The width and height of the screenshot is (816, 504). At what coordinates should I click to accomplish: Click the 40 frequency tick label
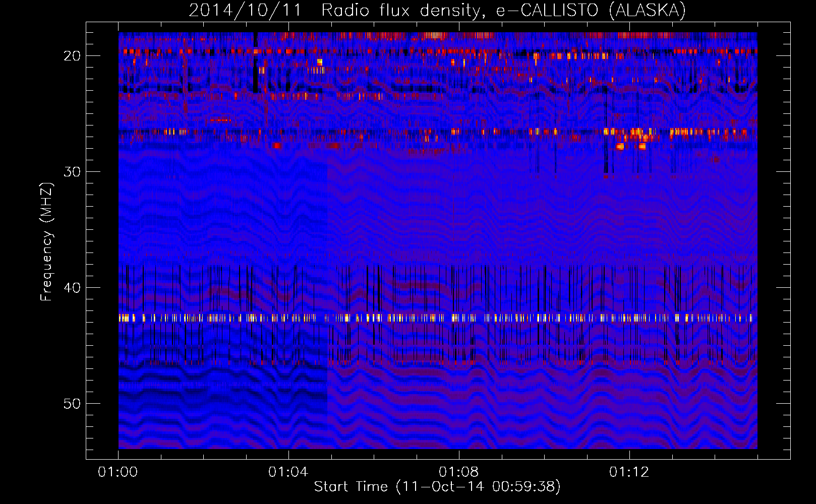coord(72,288)
